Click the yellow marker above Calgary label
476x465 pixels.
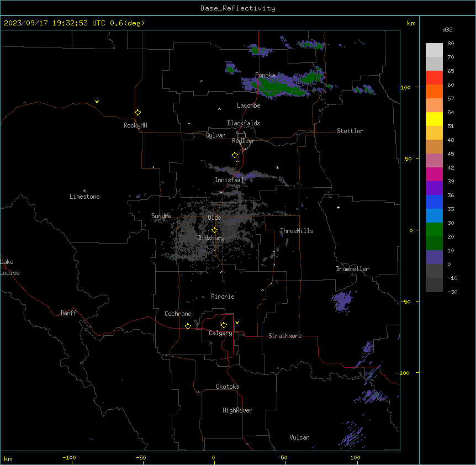click(224, 325)
